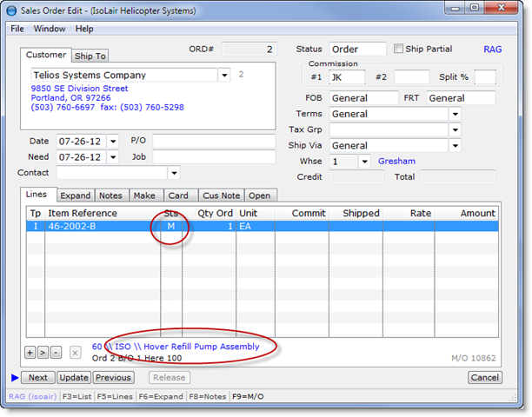532x417 pixels.
Task: Click the Cancel button
Action: coord(485,378)
